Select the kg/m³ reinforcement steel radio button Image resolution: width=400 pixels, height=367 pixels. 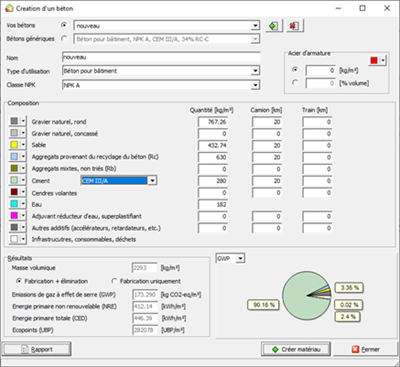(x=295, y=70)
